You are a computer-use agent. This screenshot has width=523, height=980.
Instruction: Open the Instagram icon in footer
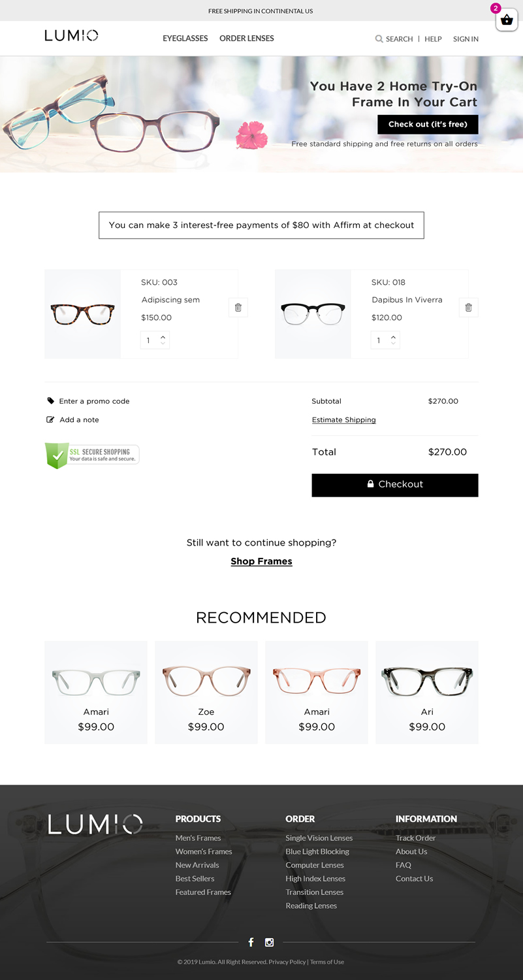269,942
